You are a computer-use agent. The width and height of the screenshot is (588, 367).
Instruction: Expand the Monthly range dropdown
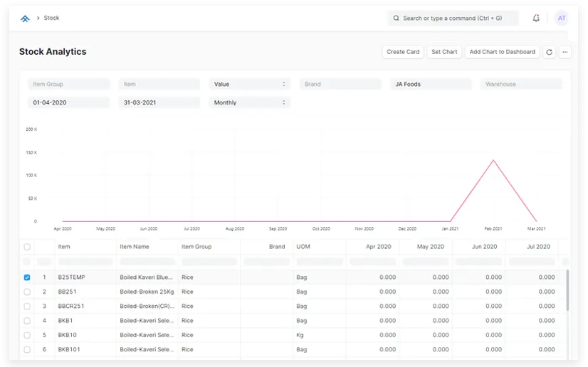pyautogui.click(x=250, y=102)
